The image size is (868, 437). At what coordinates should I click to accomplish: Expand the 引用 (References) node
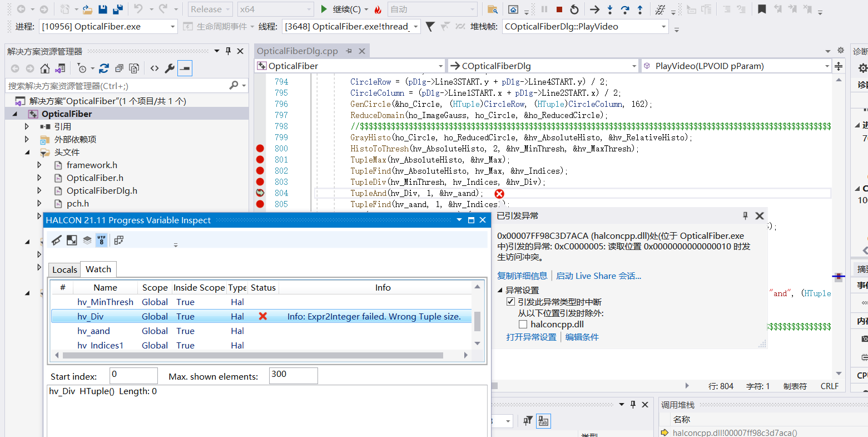click(x=27, y=126)
